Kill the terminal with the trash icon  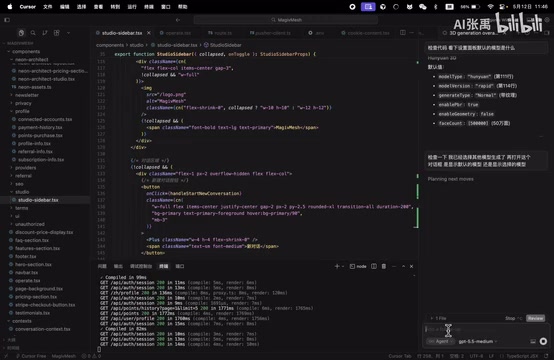[x=384, y=266]
